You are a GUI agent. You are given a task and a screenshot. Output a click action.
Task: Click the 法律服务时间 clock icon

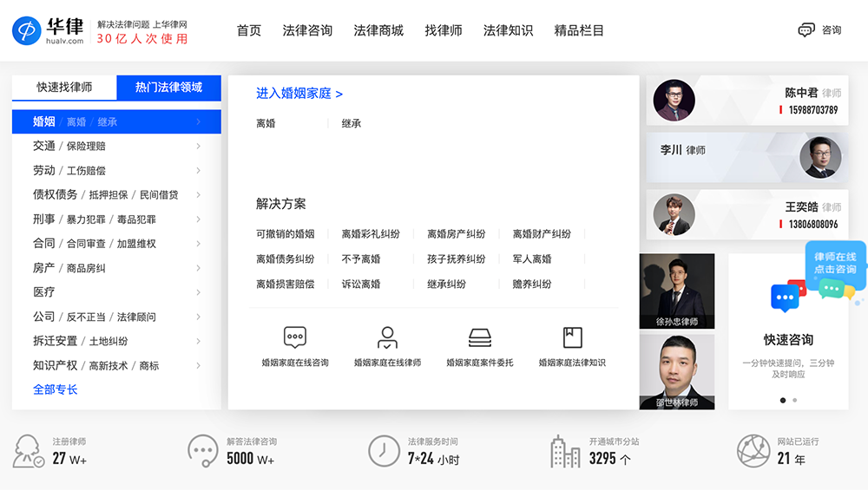384,450
